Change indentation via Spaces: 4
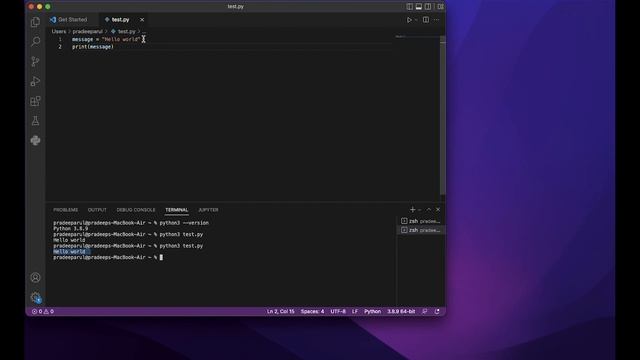 tap(312, 311)
